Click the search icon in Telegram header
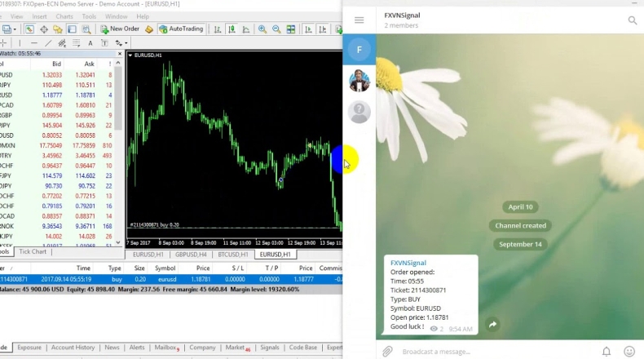Viewport: 644px width, 359px height. click(633, 20)
